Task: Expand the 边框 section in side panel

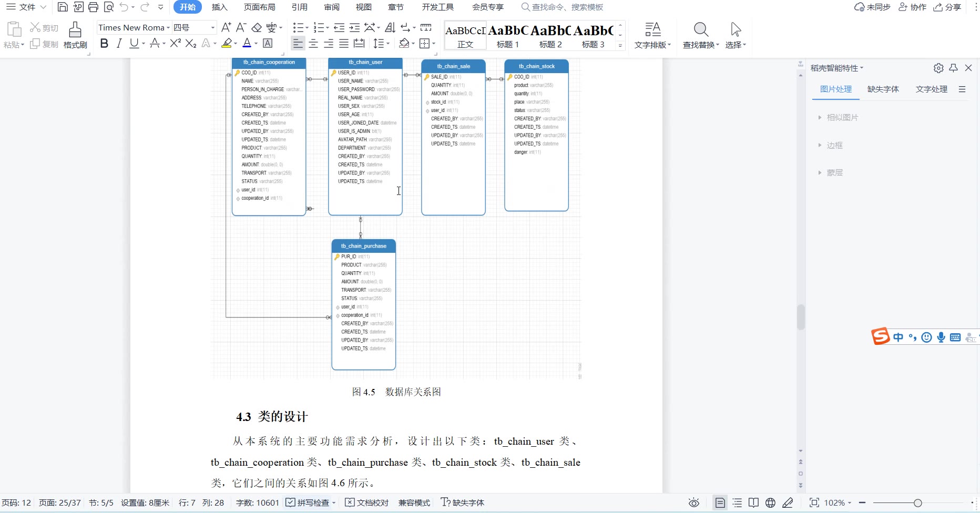Action: coord(834,145)
